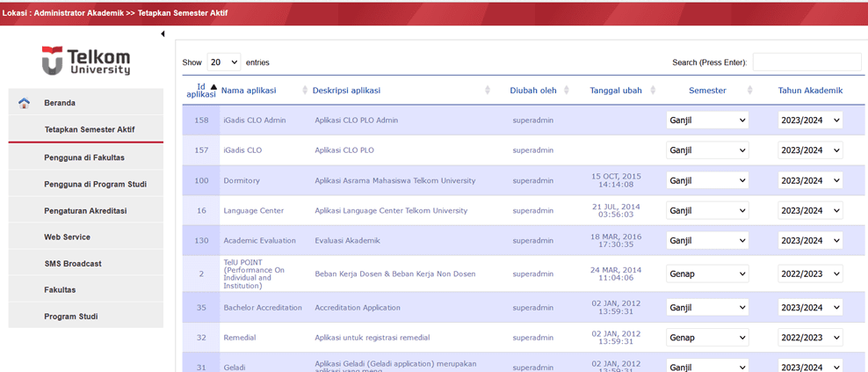Open Tahun Akademik dropdown for Dormitory row
The image size is (868, 372).
[x=810, y=180]
